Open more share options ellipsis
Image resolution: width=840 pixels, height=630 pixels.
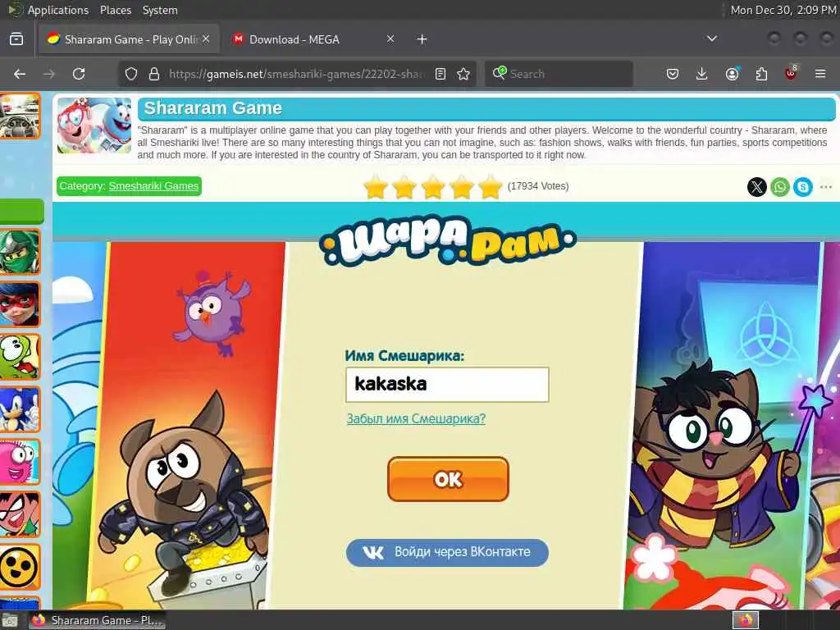(x=826, y=187)
